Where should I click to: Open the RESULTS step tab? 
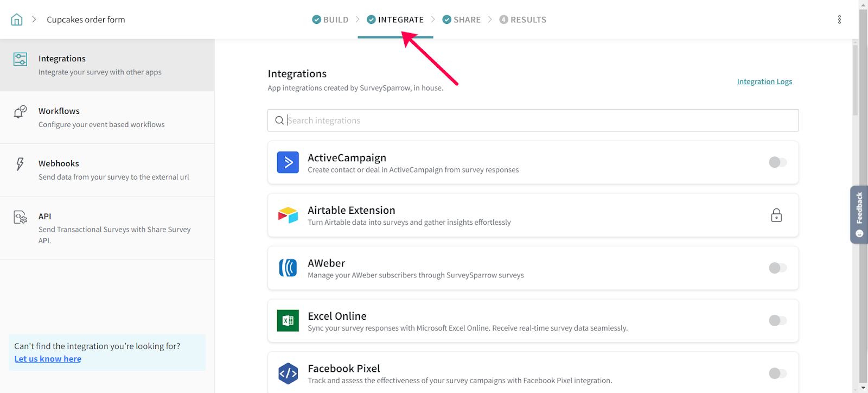523,20
